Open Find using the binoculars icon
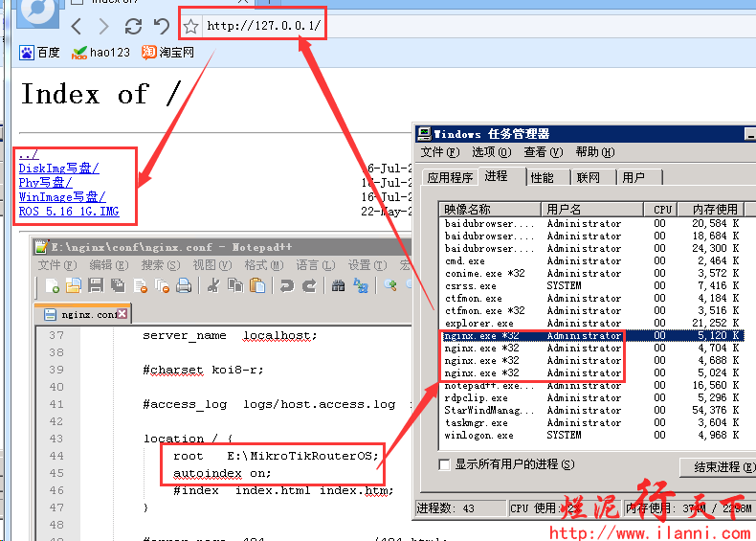 tap(338, 285)
